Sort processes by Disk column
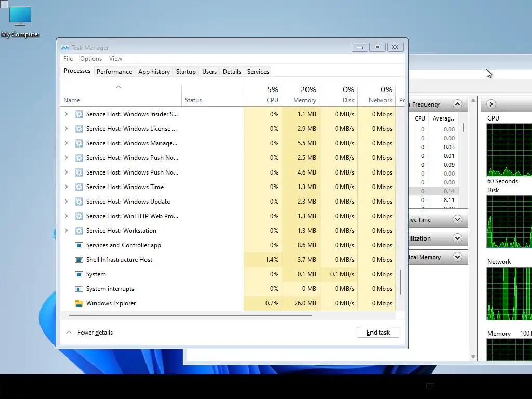Image resolution: width=532 pixels, height=399 pixels. (339, 96)
